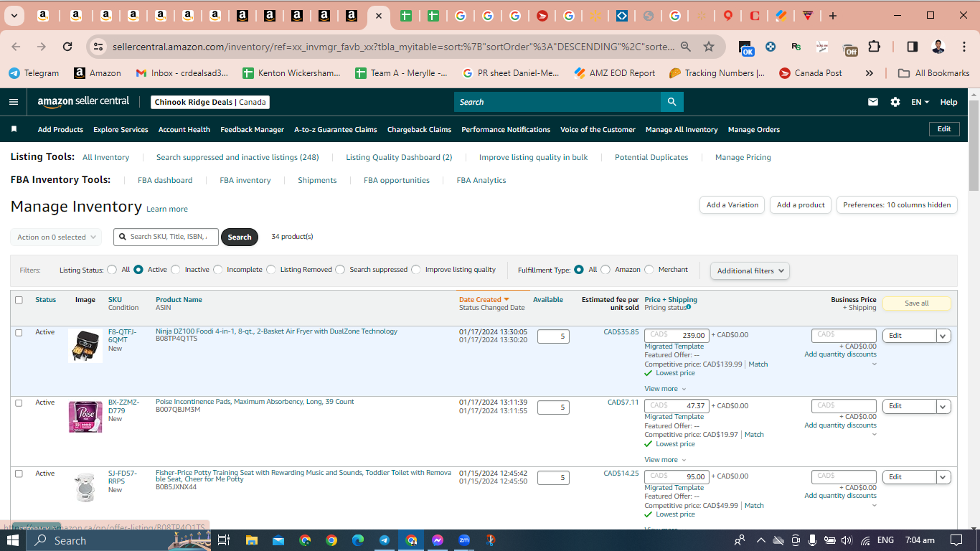
Task: Open the Seller Central hamburger menu
Action: click(13, 102)
